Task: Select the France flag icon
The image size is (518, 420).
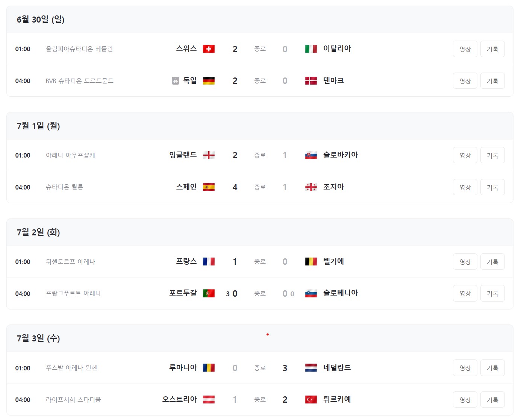Action: [209, 261]
